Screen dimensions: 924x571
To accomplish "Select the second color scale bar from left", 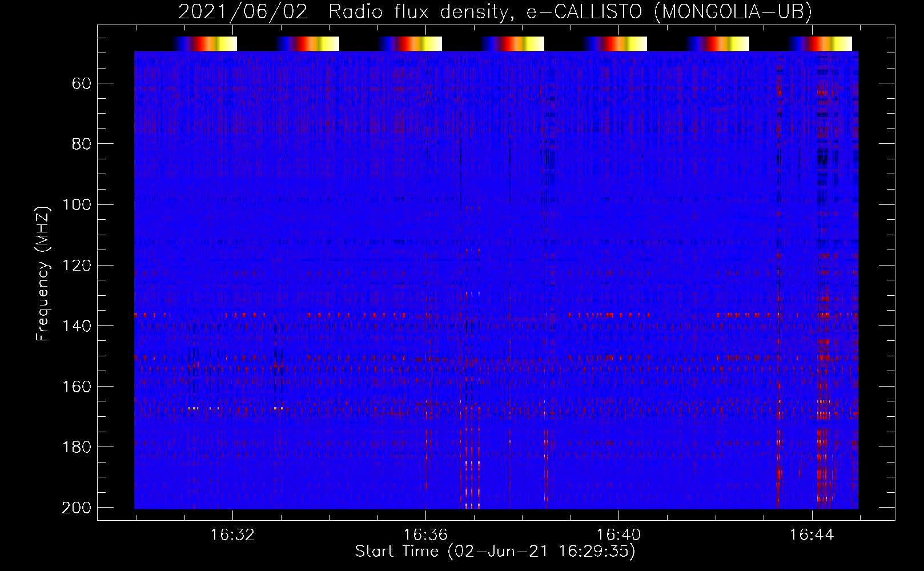I will [x=307, y=44].
